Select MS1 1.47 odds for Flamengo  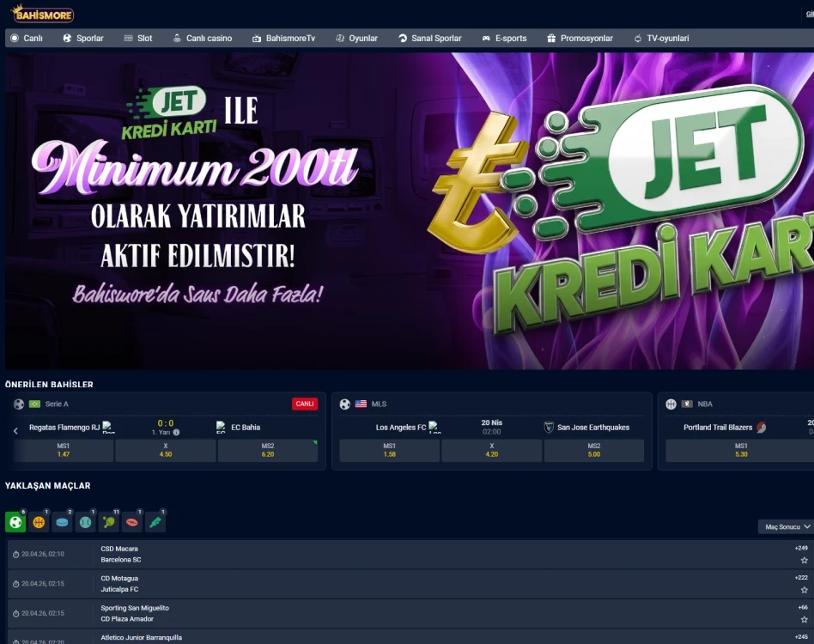pyautogui.click(x=64, y=450)
